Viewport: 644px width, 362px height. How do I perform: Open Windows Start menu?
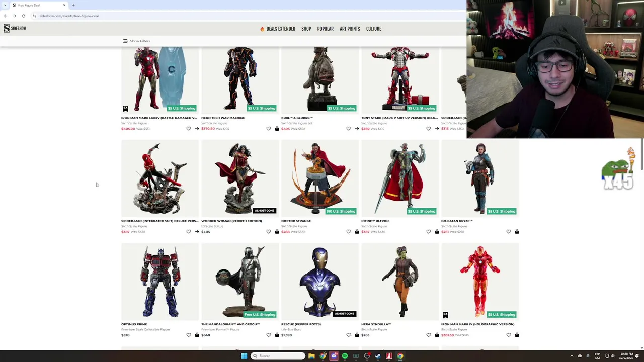click(x=244, y=356)
